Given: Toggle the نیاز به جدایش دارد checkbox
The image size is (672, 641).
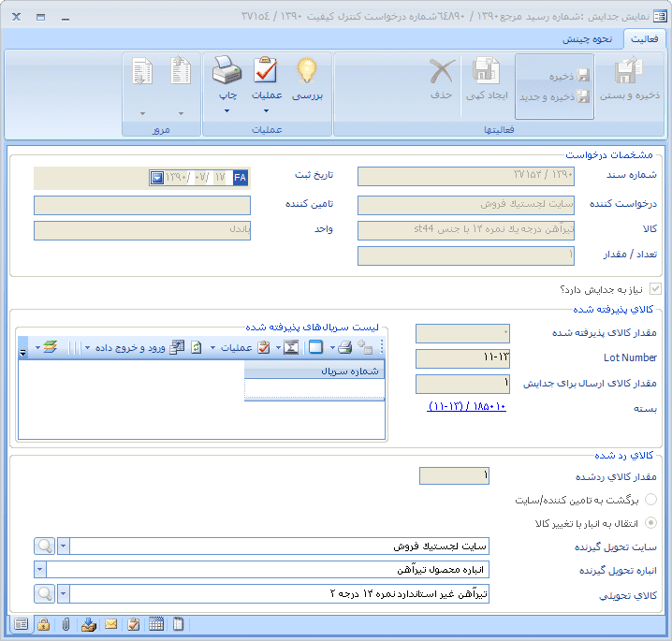Looking at the screenshot, I should point(654,289).
